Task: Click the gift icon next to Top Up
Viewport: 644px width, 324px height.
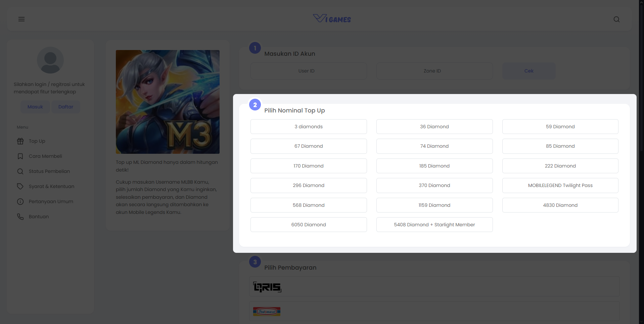Action: coord(20,141)
